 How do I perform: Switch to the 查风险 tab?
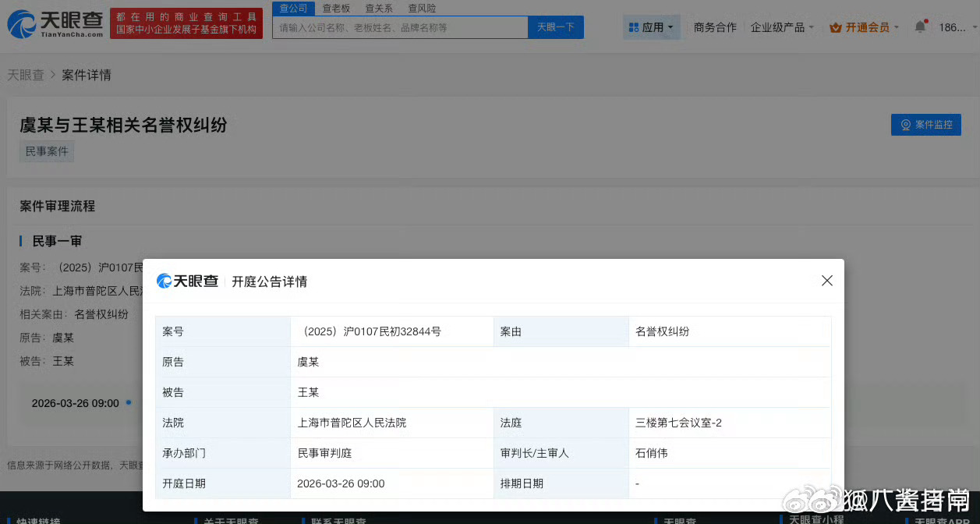421,8
